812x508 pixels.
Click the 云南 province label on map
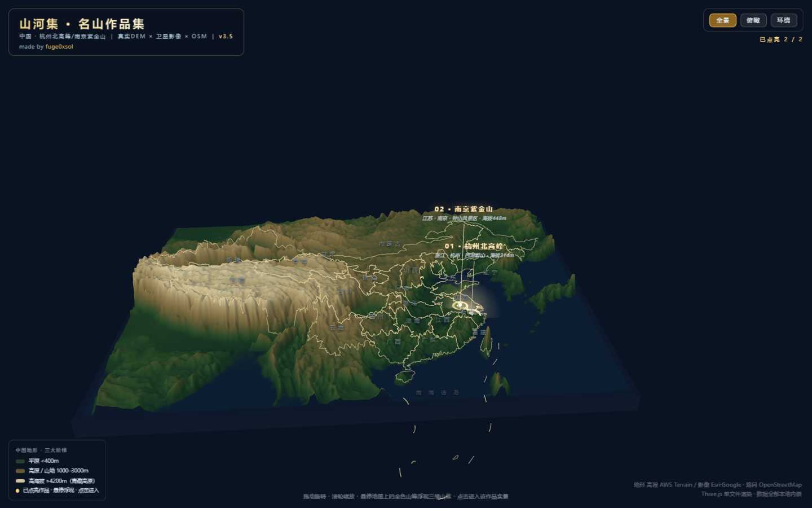pos(337,327)
